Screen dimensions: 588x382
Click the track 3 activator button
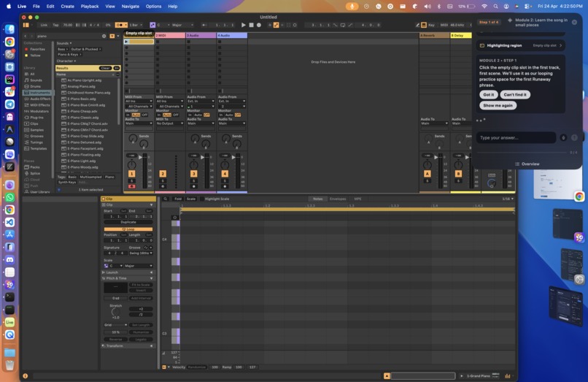click(x=193, y=174)
